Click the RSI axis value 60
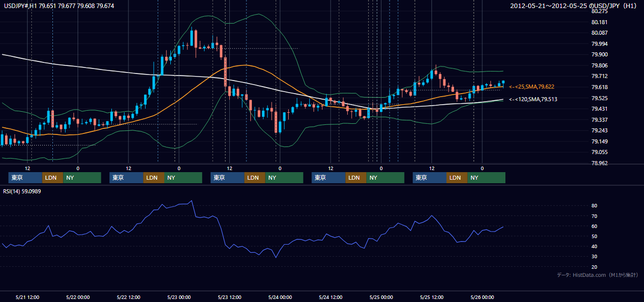Image resolution: width=644 pixels, height=302 pixels. point(595,226)
